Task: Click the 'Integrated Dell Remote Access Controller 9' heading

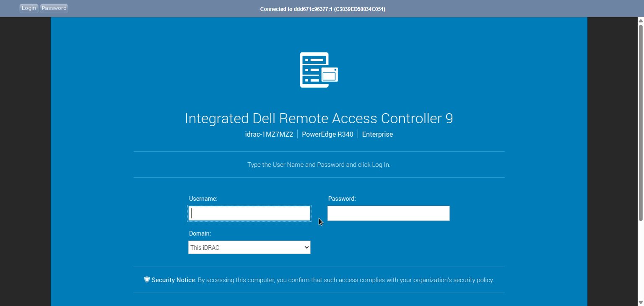Action: tap(319, 118)
